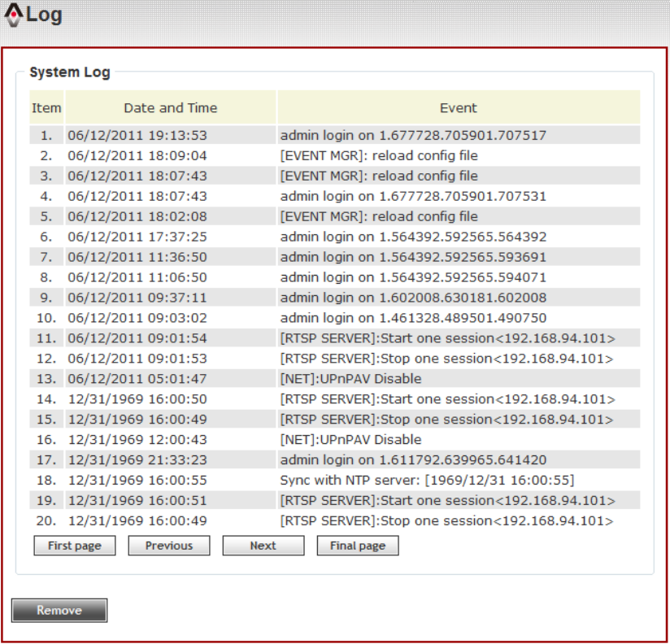Select timestamp 06/12/2011 05:01:47
Image resolution: width=670 pixels, height=644 pixels.
coord(137,379)
